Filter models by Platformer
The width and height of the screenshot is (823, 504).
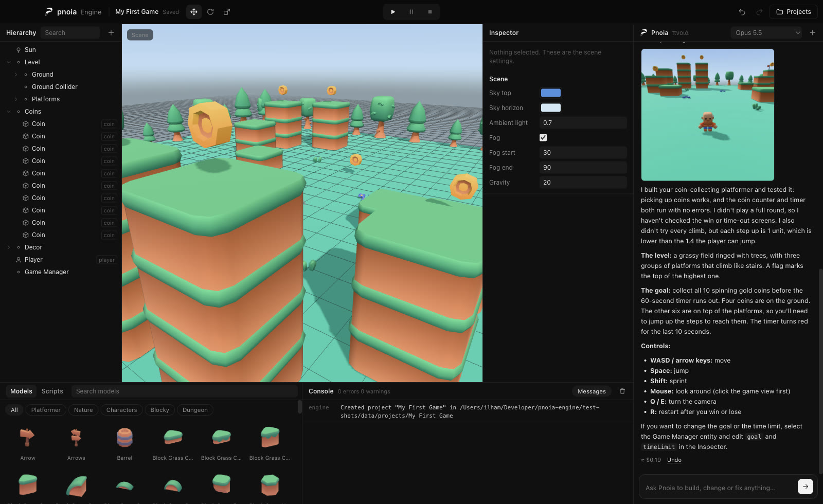coord(46,410)
